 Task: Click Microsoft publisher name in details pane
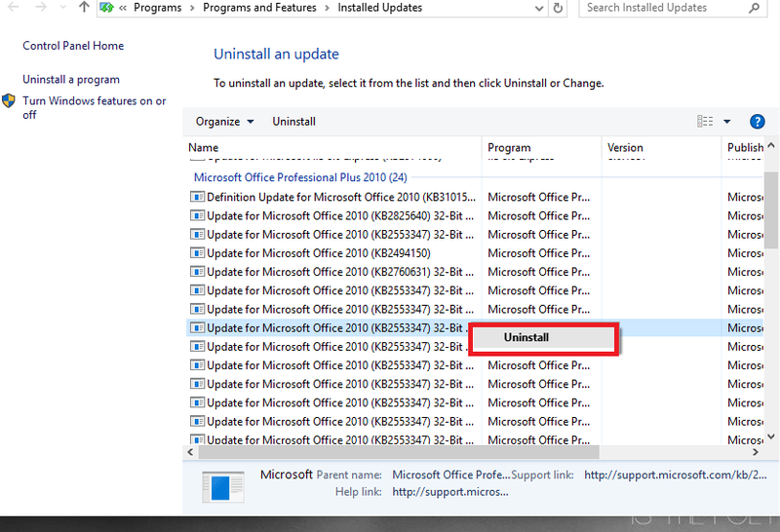click(287, 475)
